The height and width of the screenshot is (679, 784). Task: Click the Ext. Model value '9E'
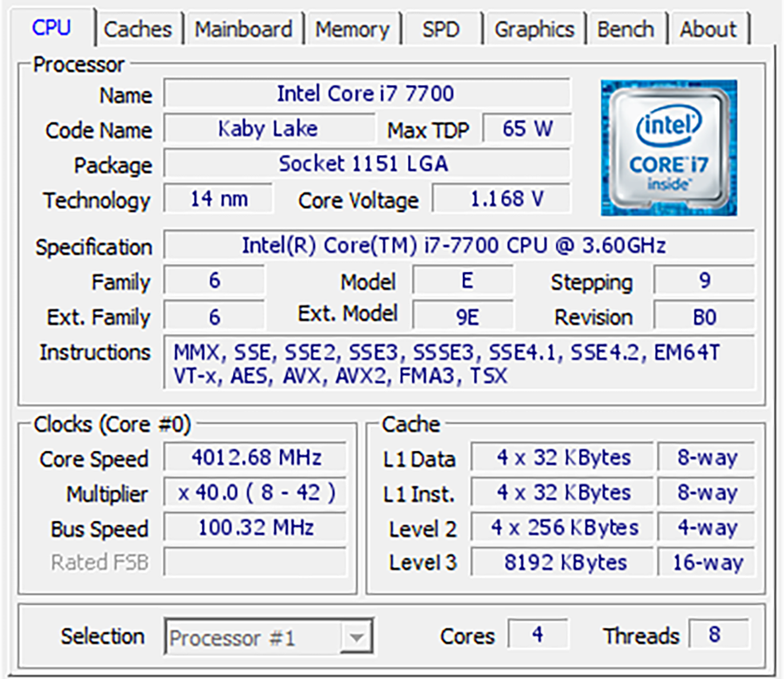(463, 316)
